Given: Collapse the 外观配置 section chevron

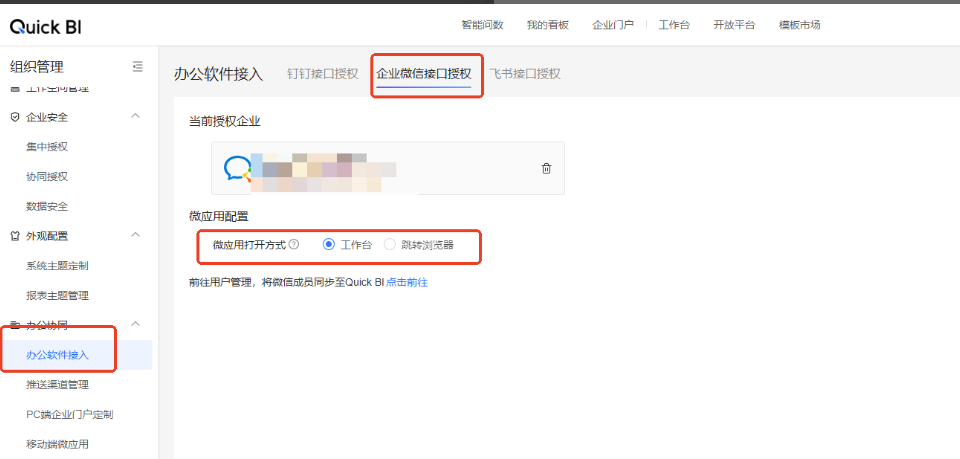Looking at the screenshot, I should tap(136, 236).
